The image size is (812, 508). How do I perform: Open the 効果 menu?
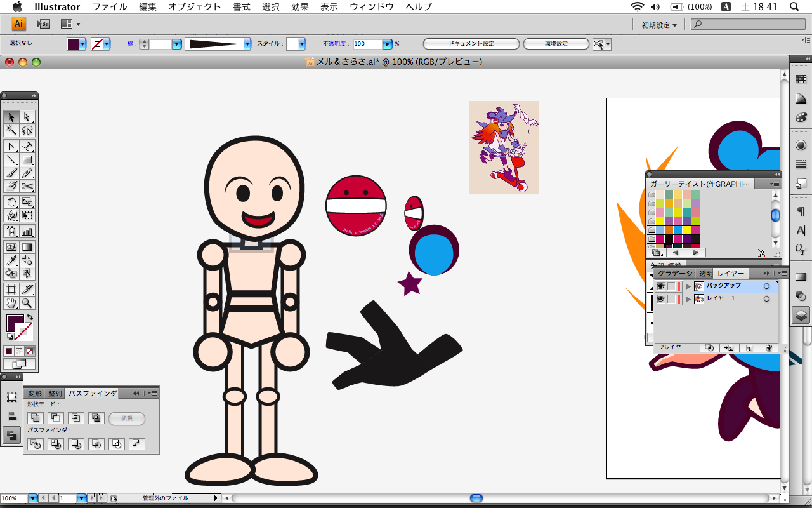pyautogui.click(x=299, y=7)
